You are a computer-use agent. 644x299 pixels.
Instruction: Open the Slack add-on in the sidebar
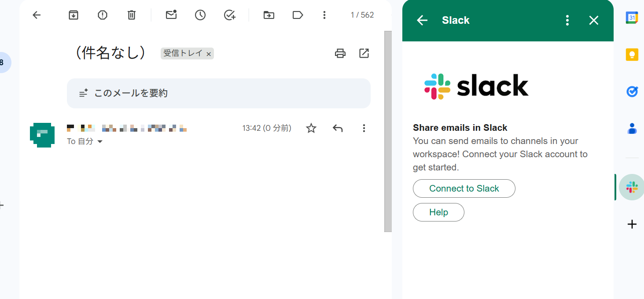pos(632,187)
